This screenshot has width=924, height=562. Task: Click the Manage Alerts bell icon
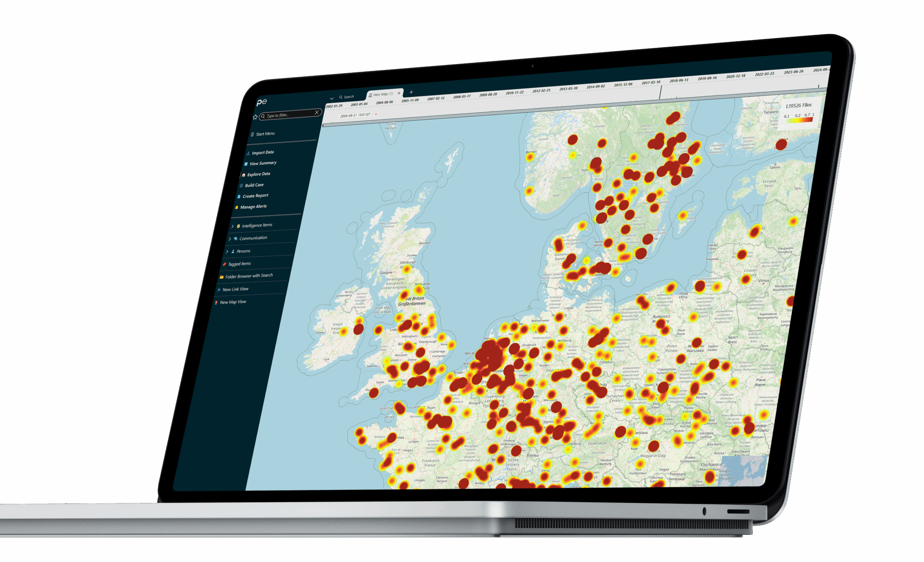coord(237,207)
